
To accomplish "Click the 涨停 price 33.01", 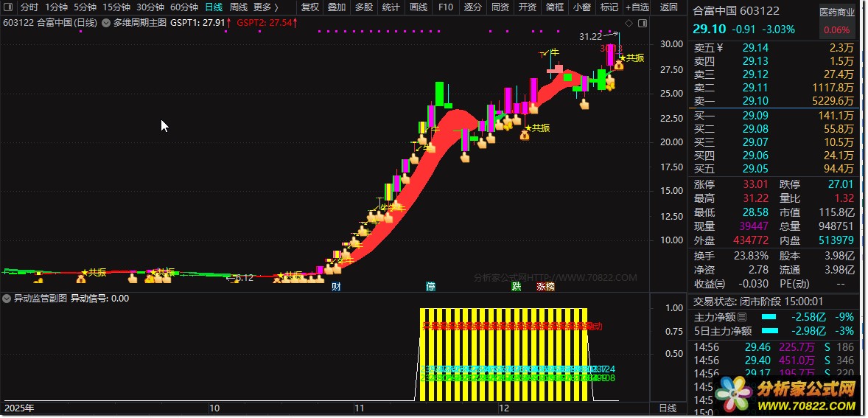I will (x=755, y=184).
